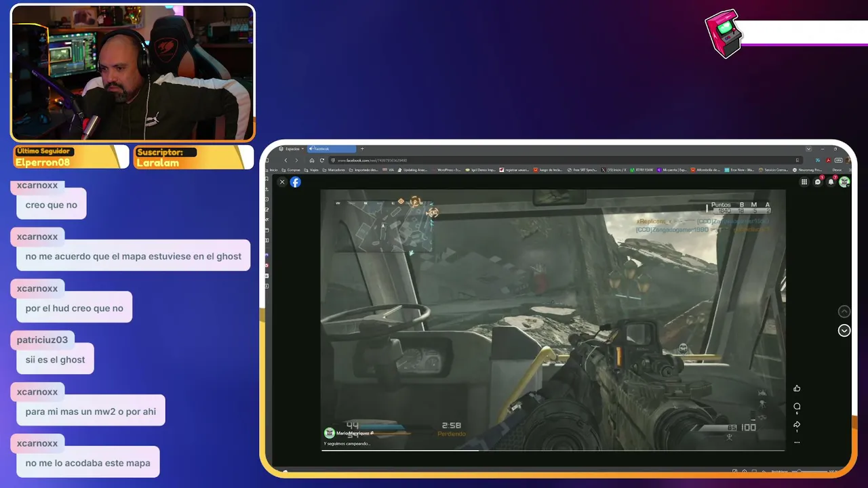
Task: Click the subscriber name Laralam
Action: point(158,163)
